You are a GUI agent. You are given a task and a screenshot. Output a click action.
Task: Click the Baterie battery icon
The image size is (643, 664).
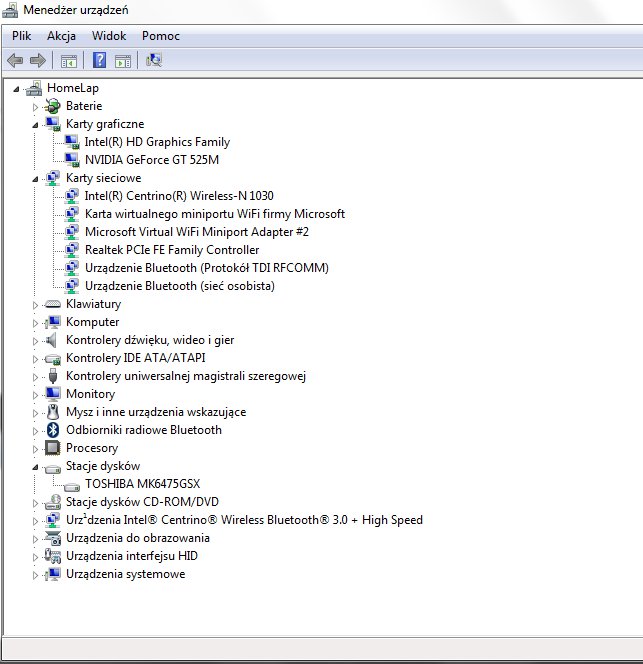click(x=53, y=106)
